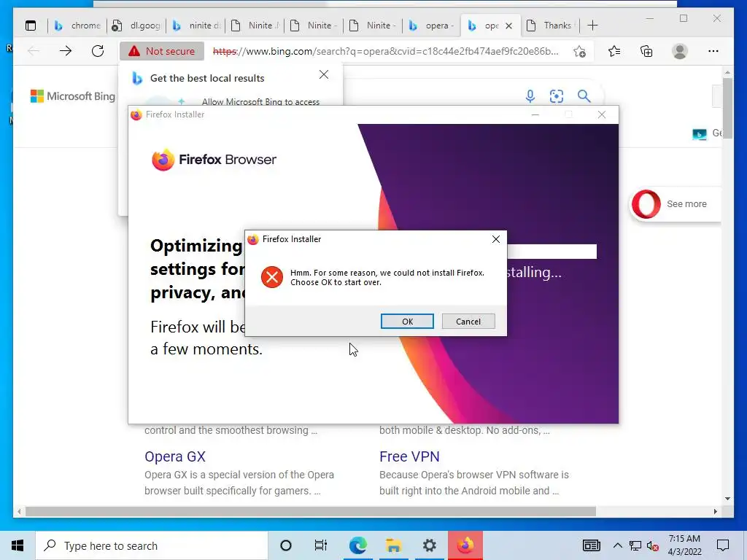Click Cancel in the Firefox Installer error dialog

tap(468, 322)
